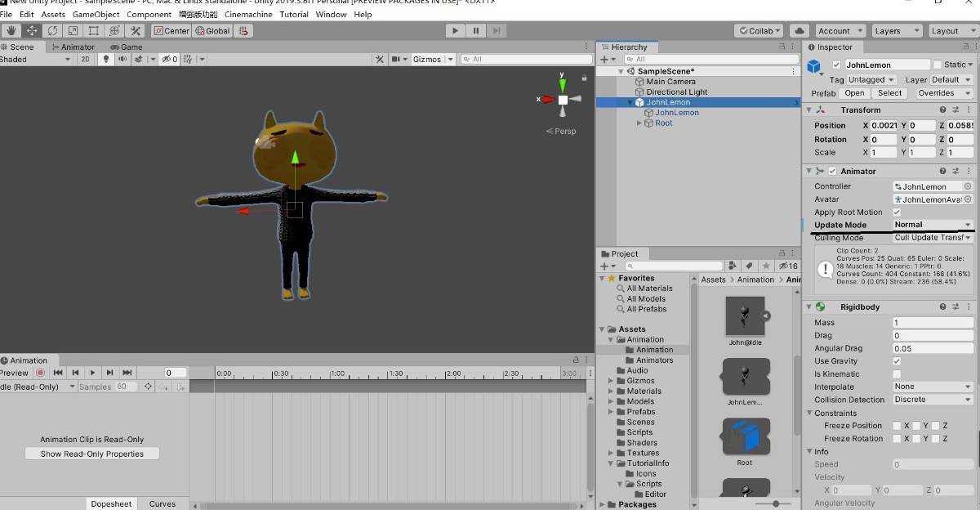Toggle scene lighting bulb icon
Screen dimensions: 980x510
point(105,59)
